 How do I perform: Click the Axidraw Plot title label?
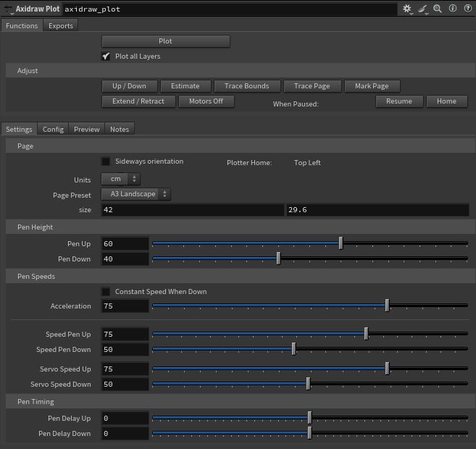coord(38,9)
